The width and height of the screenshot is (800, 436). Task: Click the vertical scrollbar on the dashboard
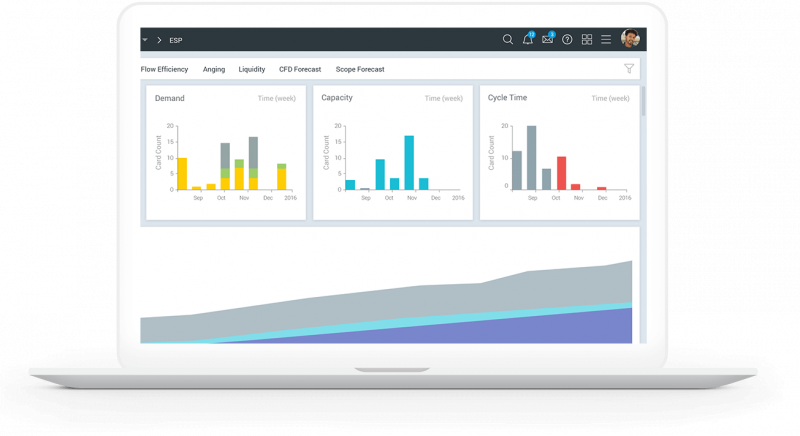(643, 101)
